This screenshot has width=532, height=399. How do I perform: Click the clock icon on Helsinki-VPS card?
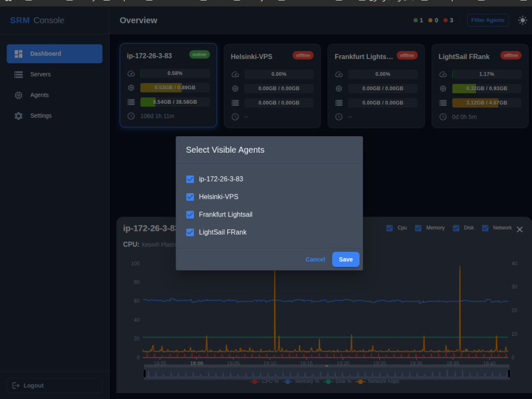pyautogui.click(x=235, y=117)
